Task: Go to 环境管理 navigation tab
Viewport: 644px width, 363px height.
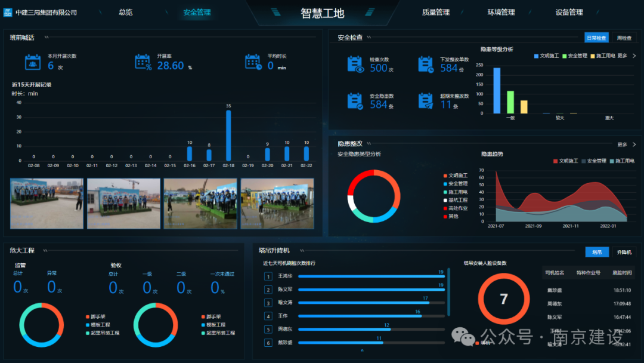Action: coord(501,13)
